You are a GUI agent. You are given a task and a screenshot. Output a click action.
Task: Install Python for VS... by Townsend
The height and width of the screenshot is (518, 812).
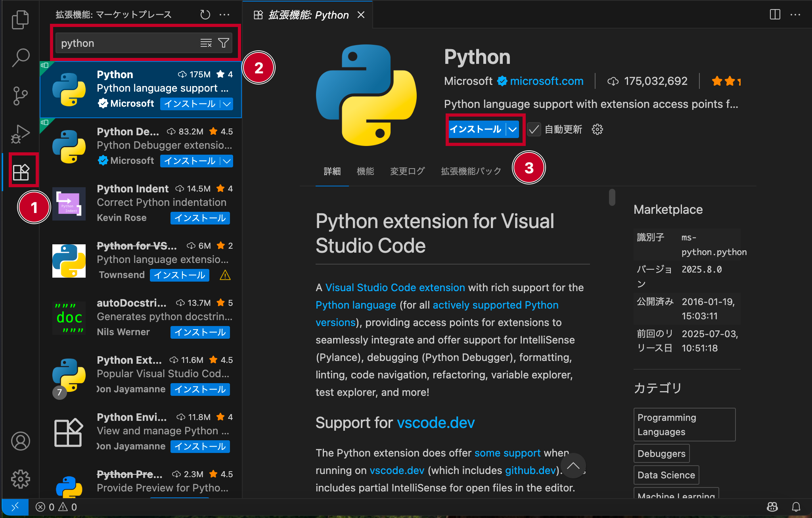[180, 275]
